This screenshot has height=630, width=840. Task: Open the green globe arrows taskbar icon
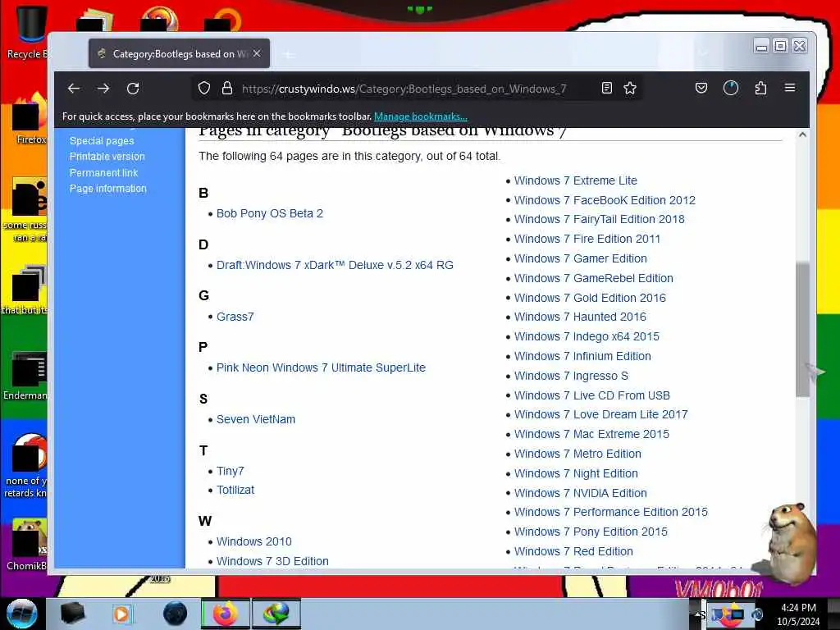(276, 614)
